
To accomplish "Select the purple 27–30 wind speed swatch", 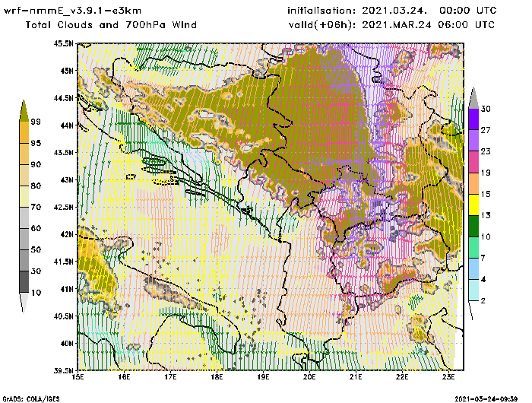I will pyautogui.click(x=473, y=119).
